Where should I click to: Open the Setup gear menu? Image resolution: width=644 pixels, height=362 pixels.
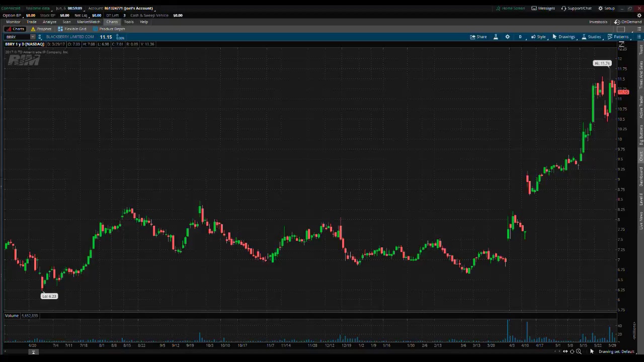coord(606,8)
